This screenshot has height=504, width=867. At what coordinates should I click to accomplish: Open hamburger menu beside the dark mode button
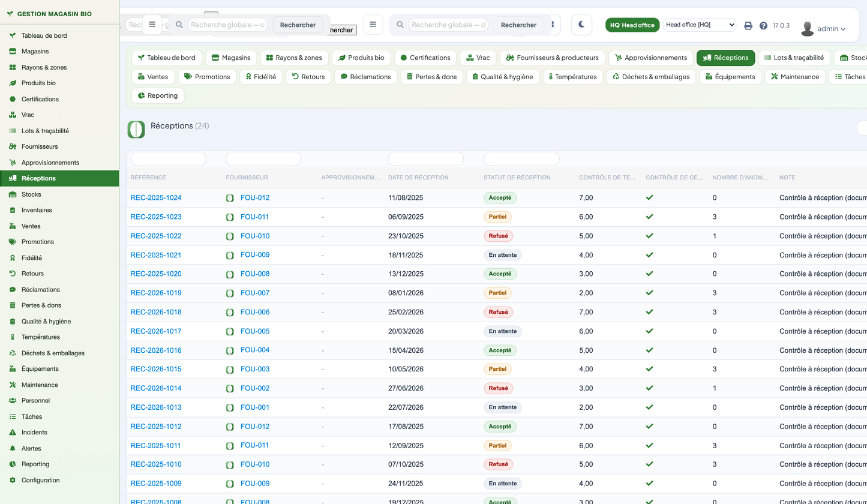tap(373, 25)
